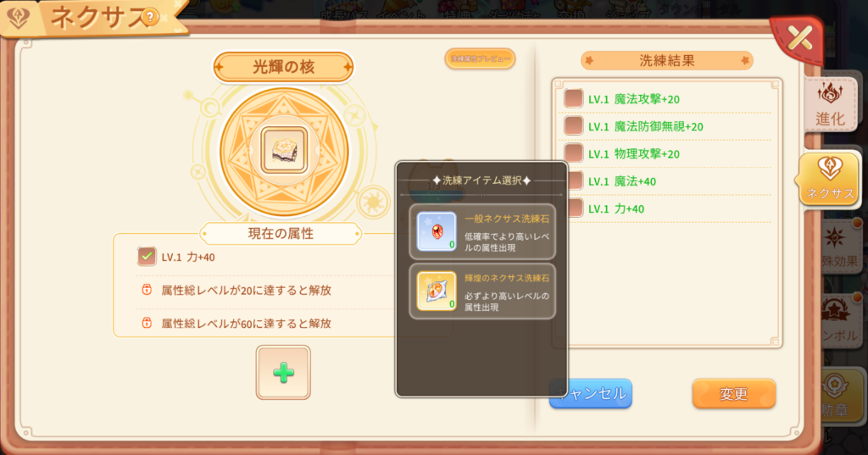Click the core item icon in the magic circle

[283, 151]
